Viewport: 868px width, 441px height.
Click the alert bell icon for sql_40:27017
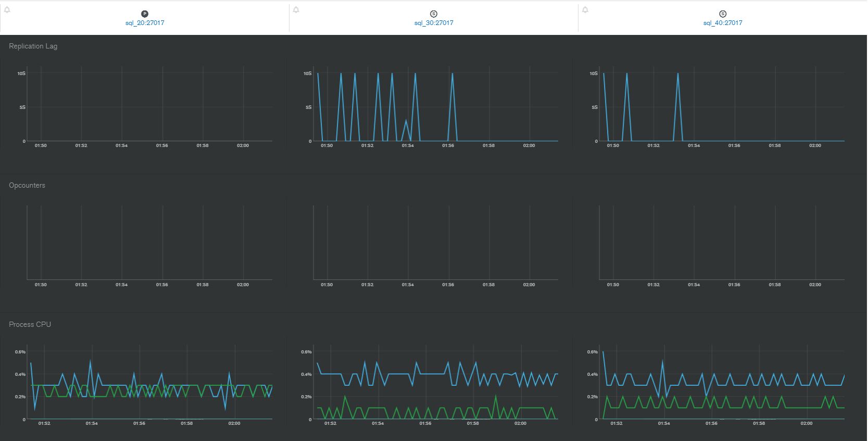tap(585, 10)
